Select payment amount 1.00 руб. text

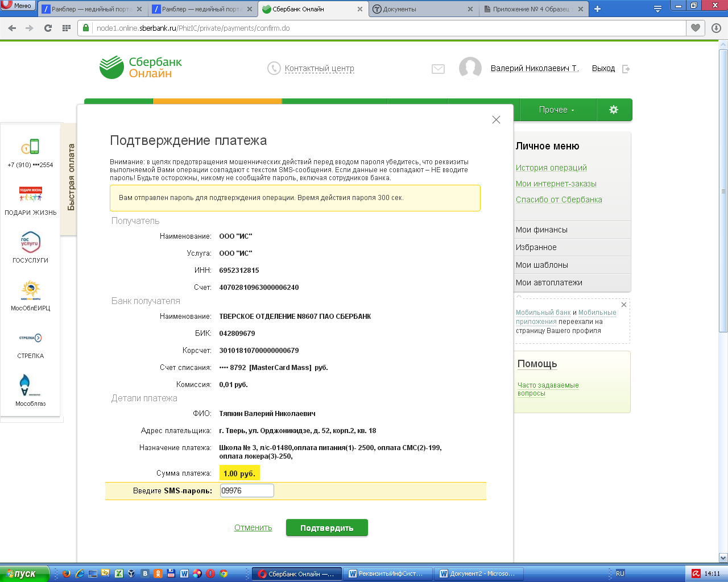pos(239,473)
